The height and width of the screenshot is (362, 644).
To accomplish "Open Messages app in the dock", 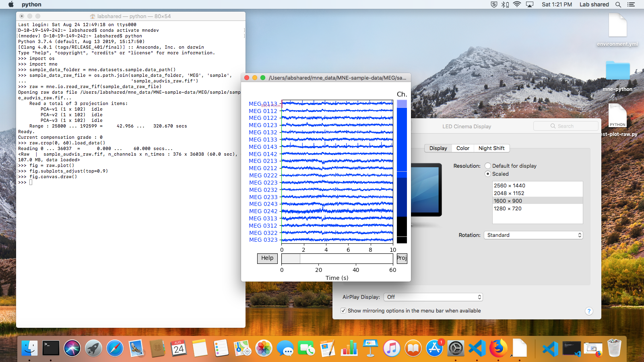I will tap(285, 348).
